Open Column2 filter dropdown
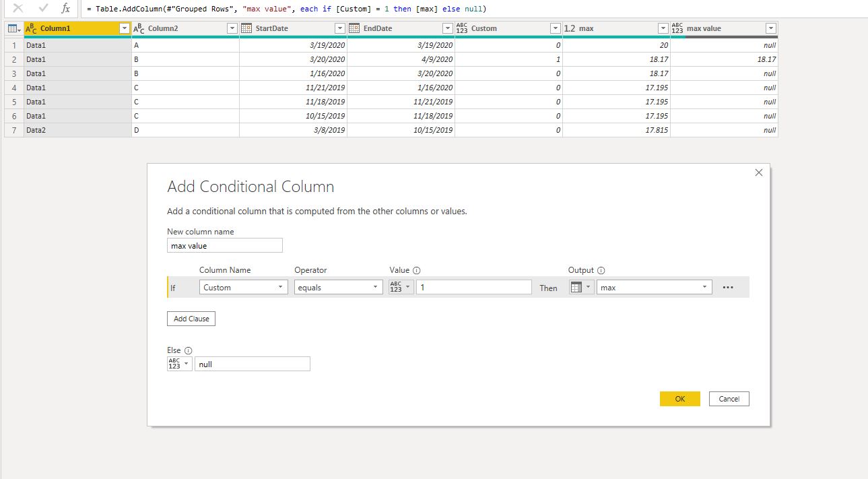Viewport: 868px width, 479px height. [x=232, y=28]
